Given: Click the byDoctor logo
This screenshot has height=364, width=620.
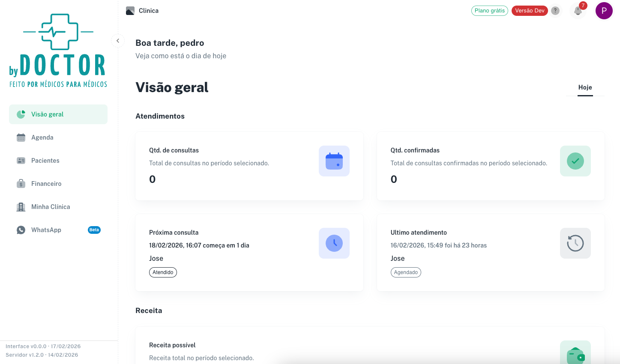Looking at the screenshot, I should point(58,51).
